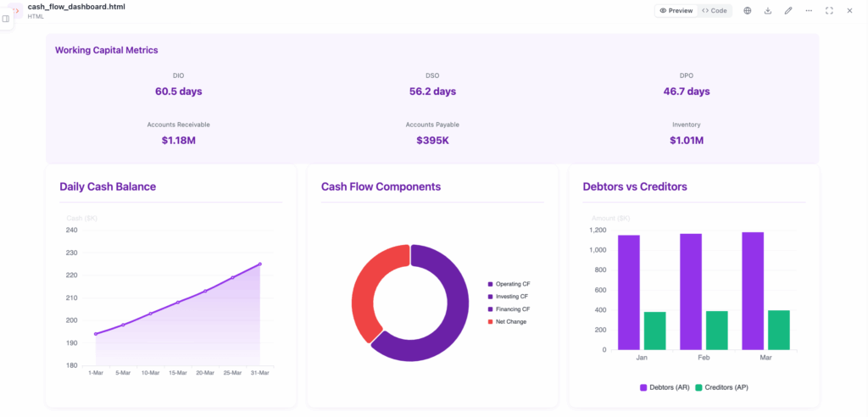Click the Daily Cash Balance heading
868x417 pixels.
coord(108,186)
